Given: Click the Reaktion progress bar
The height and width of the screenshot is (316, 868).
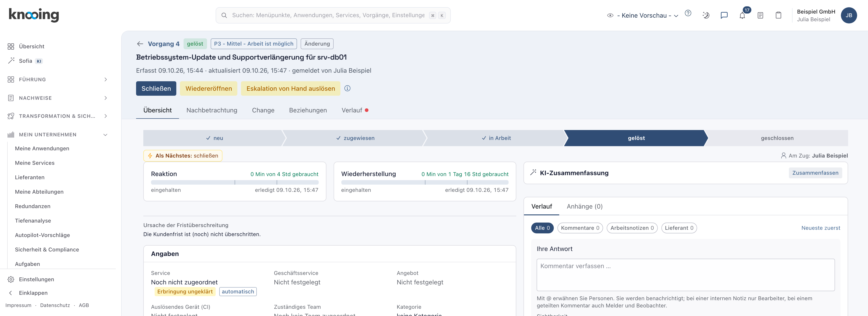Looking at the screenshot, I should (235, 182).
